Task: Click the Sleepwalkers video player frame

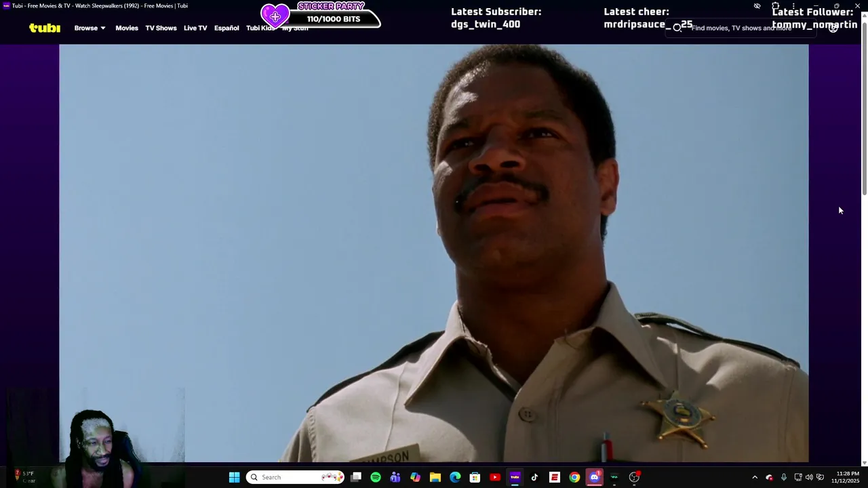Action: coord(434,253)
